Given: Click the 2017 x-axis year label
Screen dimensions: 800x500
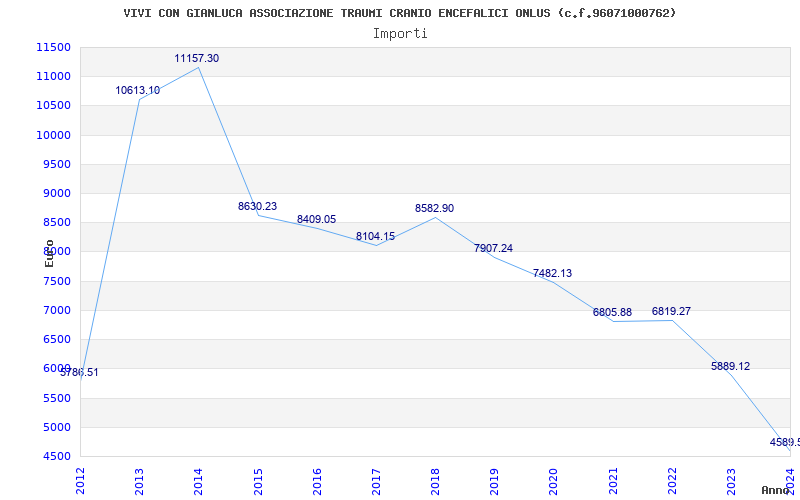Looking at the screenshot, I should [x=376, y=481].
